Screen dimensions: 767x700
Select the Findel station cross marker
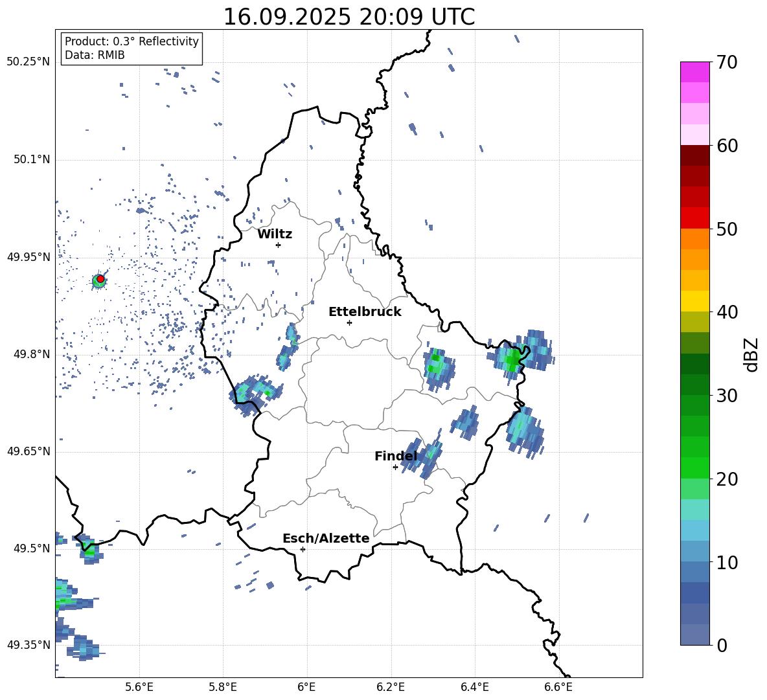pos(395,467)
